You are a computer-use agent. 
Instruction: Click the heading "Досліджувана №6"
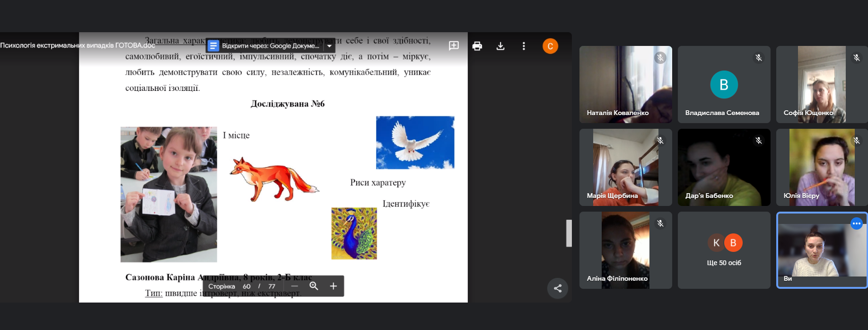288,104
